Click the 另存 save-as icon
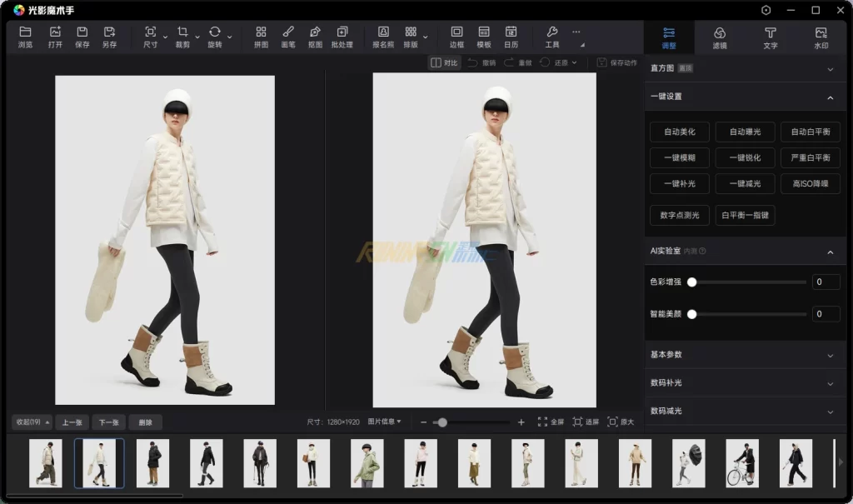Screen dimensions: 853x504 (109, 37)
